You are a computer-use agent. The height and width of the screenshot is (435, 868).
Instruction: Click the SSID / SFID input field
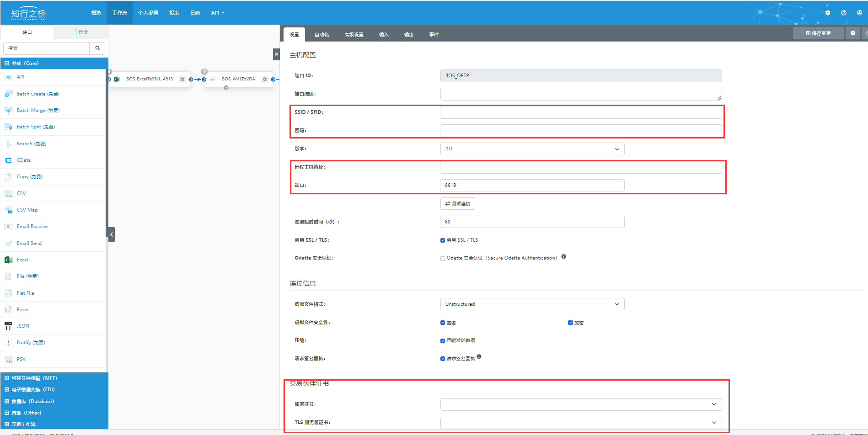(x=580, y=112)
